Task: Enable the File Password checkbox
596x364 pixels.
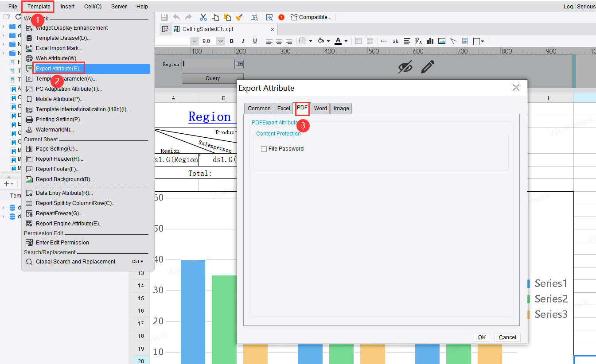Action: tap(264, 149)
